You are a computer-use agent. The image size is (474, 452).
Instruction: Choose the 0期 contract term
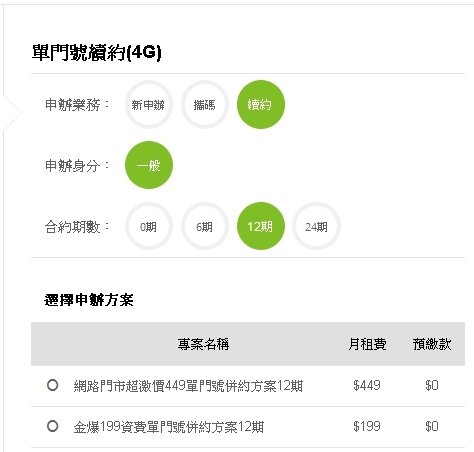point(149,226)
